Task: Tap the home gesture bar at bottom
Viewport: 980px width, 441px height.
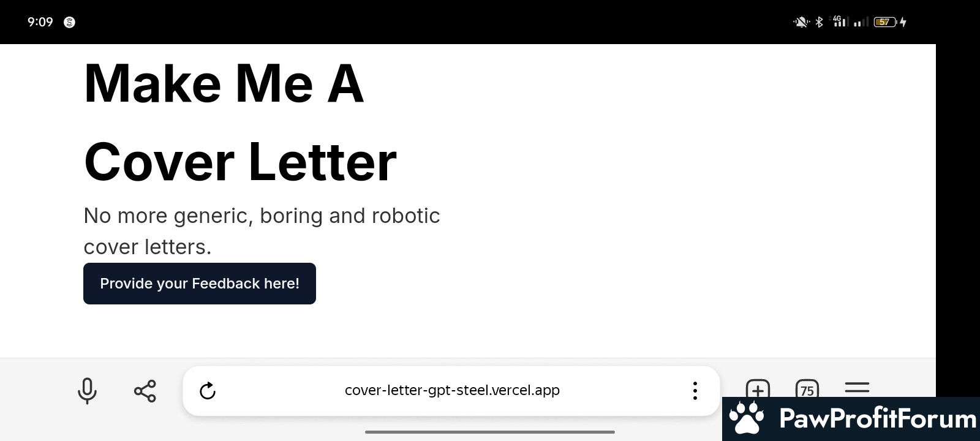Action: point(490,432)
